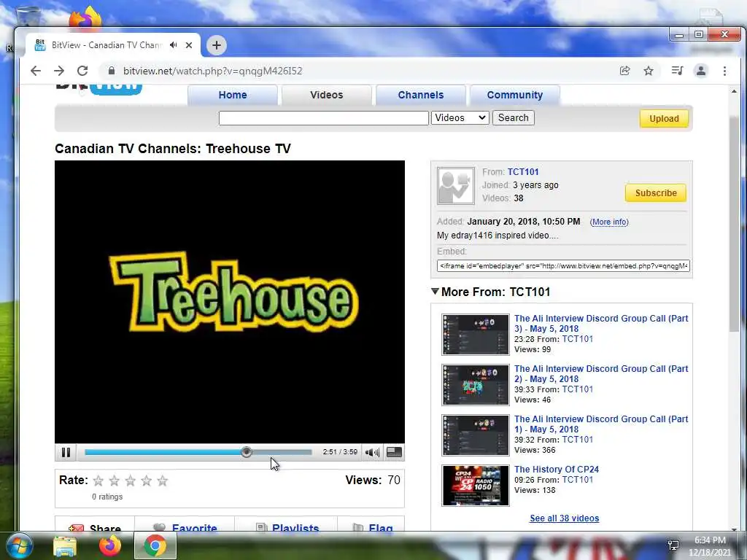Open Ali Interview Part 1 thumbnail
This screenshot has width=747, height=560.
[x=476, y=435]
